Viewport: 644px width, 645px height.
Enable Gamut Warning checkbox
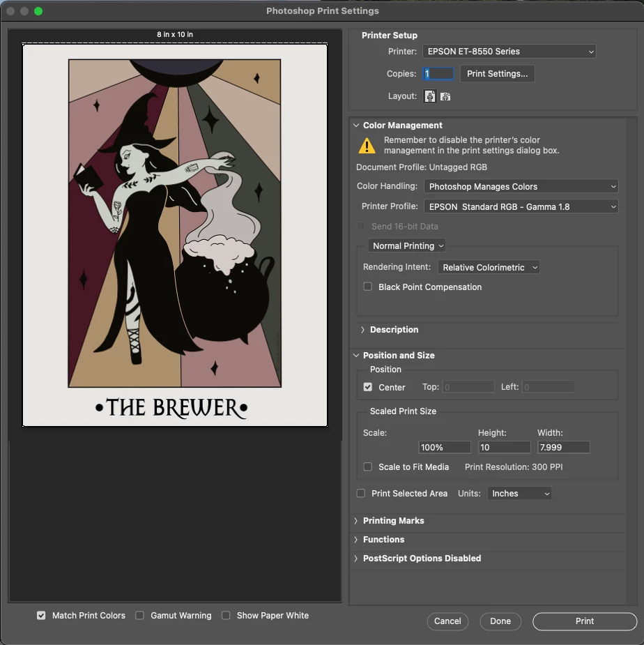pyautogui.click(x=140, y=616)
